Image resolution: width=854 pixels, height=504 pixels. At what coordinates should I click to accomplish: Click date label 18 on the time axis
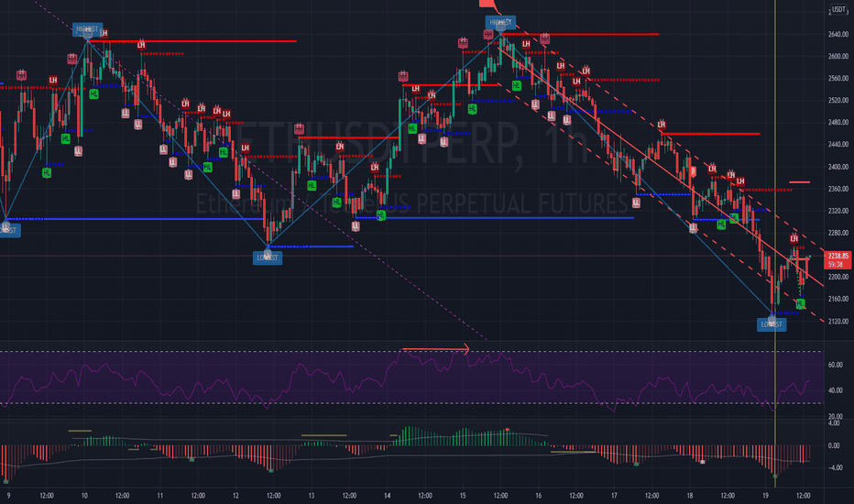(689, 496)
